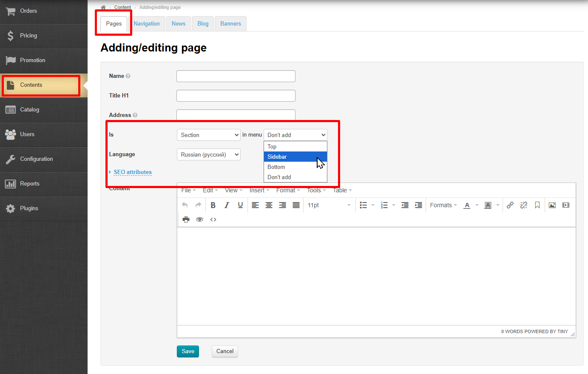Click the Bold formatting icon
This screenshot has width=588, height=374.
(213, 205)
